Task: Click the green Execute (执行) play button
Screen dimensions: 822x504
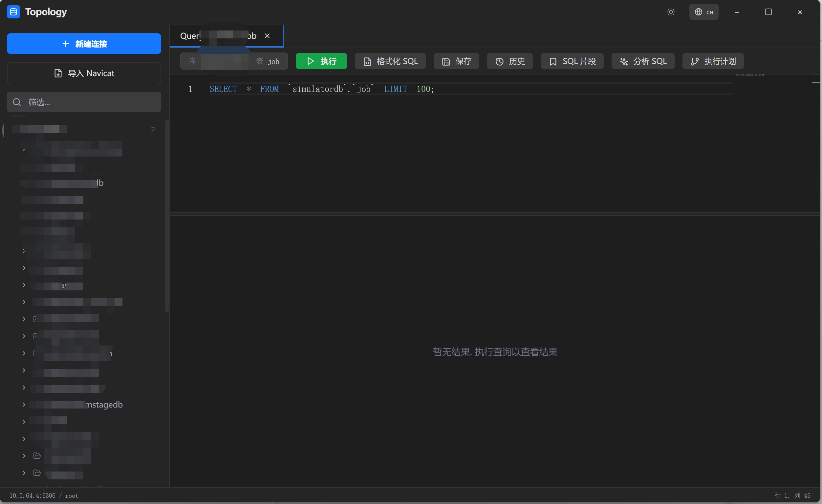Action: pos(321,61)
